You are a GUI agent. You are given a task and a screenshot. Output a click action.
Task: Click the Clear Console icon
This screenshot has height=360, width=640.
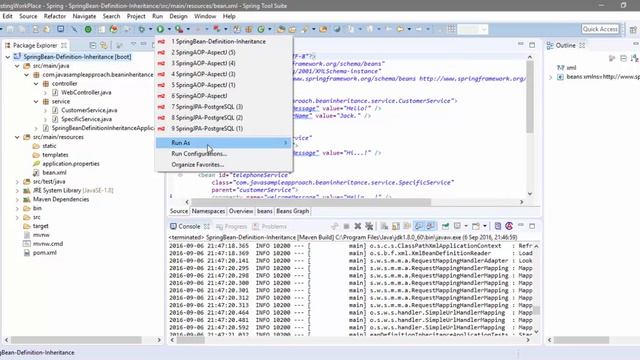384,226
